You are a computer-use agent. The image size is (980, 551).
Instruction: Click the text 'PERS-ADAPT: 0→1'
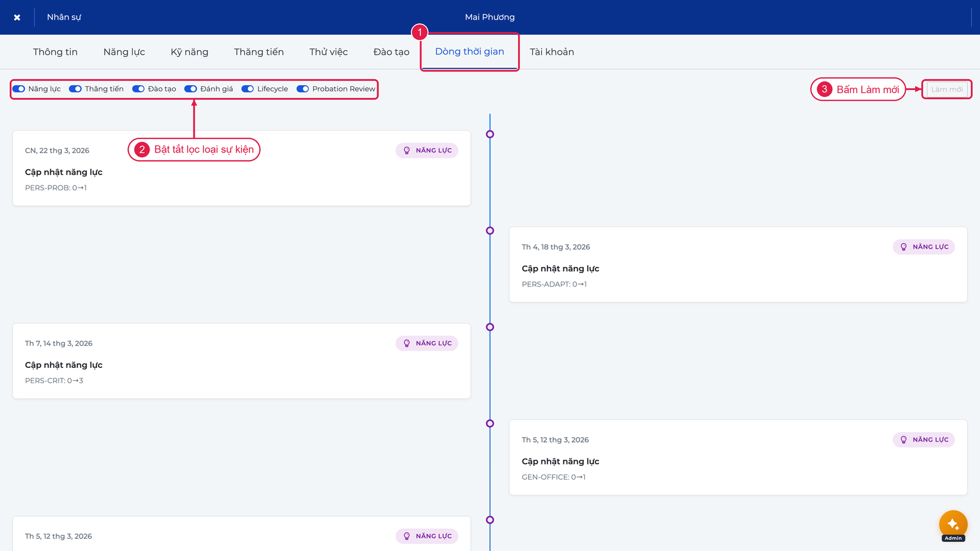pos(554,284)
